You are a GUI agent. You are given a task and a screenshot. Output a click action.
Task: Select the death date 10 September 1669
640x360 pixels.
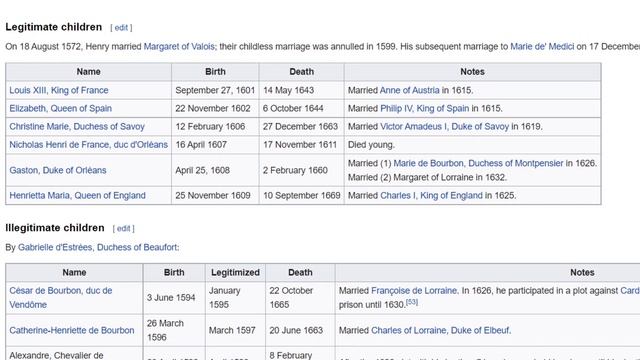coord(302,196)
